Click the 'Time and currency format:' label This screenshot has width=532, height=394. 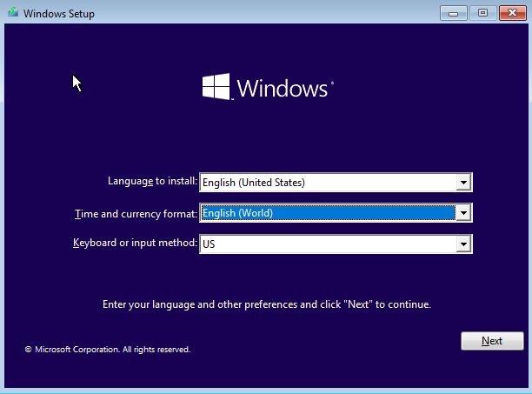[136, 214]
